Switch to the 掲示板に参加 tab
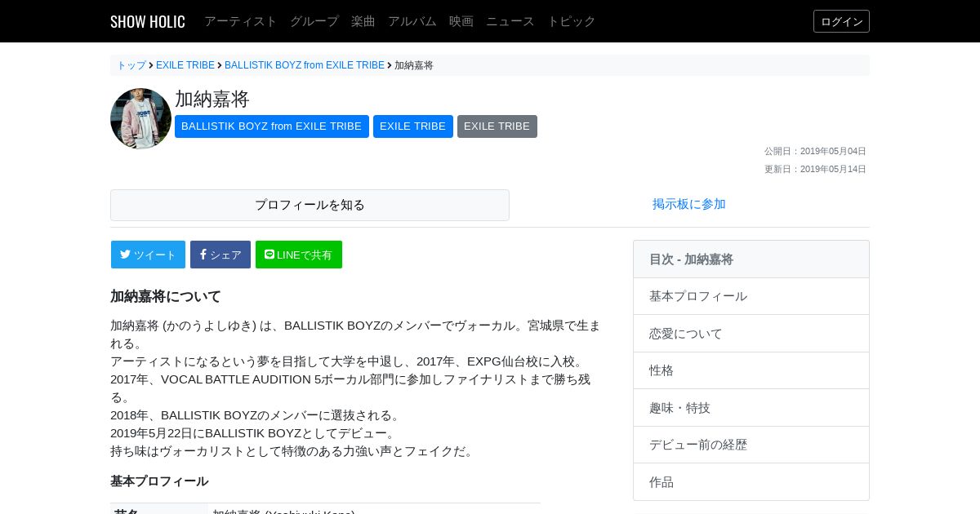The image size is (980, 514). [x=689, y=204]
